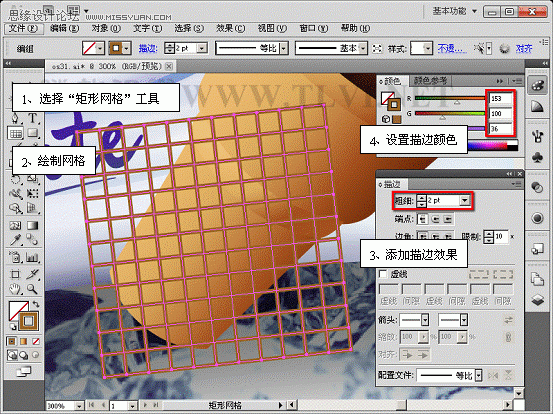Click the R value field showing 153
The height and width of the screenshot is (414, 553).
coord(500,98)
